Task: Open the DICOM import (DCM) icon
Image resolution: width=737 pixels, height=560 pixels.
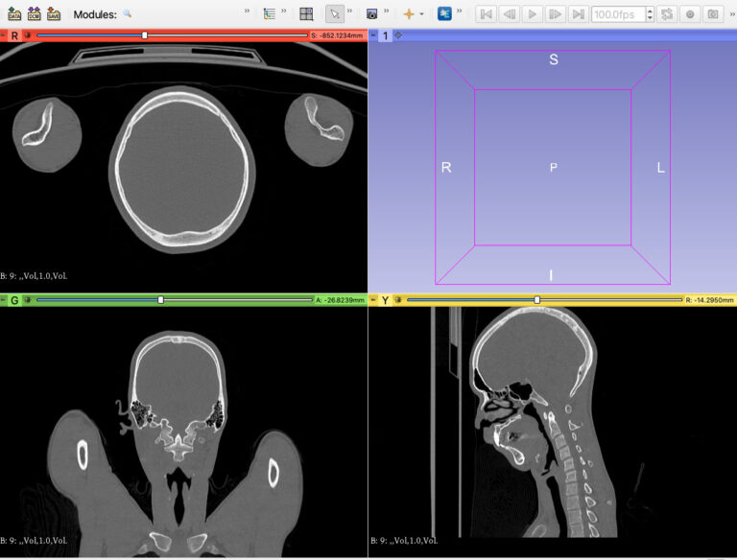Action: pos(34,14)
